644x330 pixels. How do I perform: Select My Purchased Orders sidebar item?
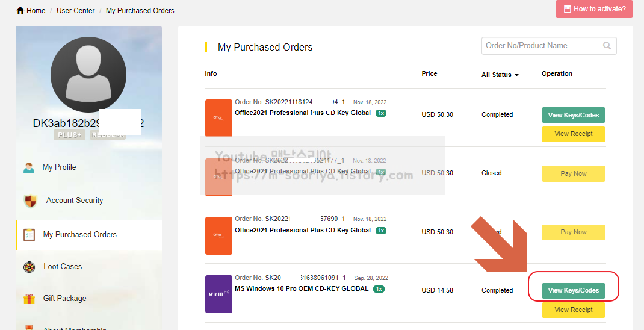88,235
